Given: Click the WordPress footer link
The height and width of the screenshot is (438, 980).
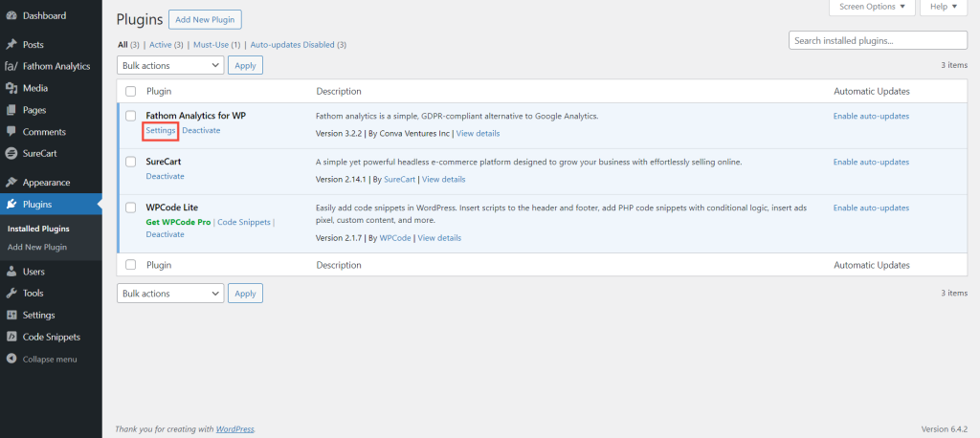Looking at the screenshot, I should pyautogui.click(x=235, y=429).
